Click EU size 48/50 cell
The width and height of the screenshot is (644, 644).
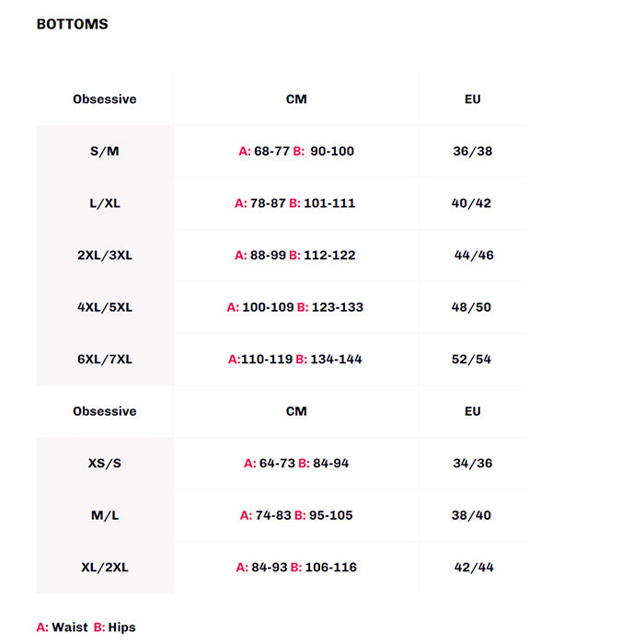pyautogui.click(x=471, y=307)
